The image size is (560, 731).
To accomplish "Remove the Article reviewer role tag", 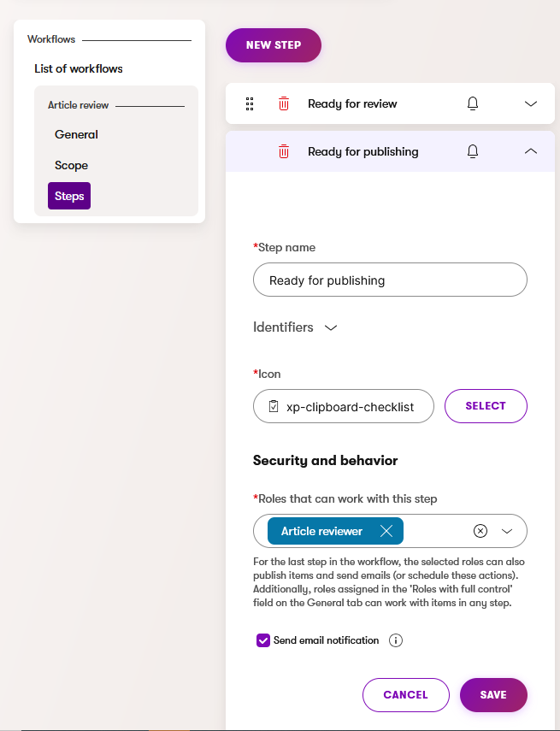I will (386, 532).
